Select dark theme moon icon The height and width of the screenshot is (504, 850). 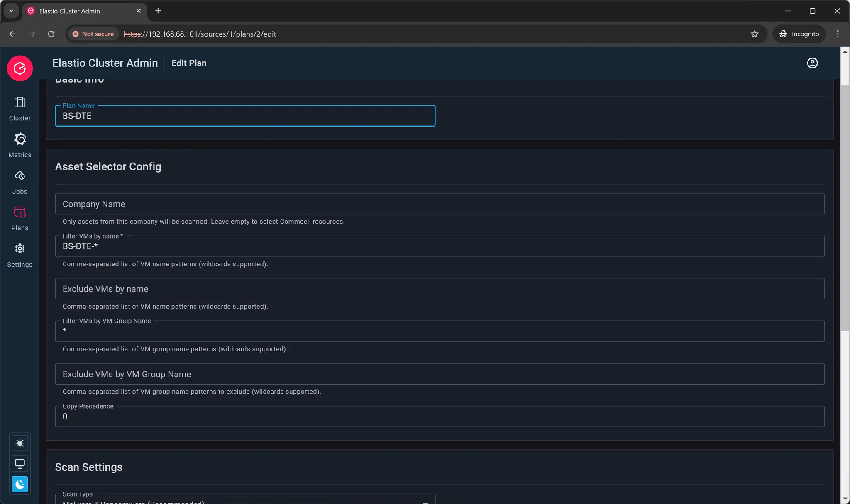click(x=20, y=484)
